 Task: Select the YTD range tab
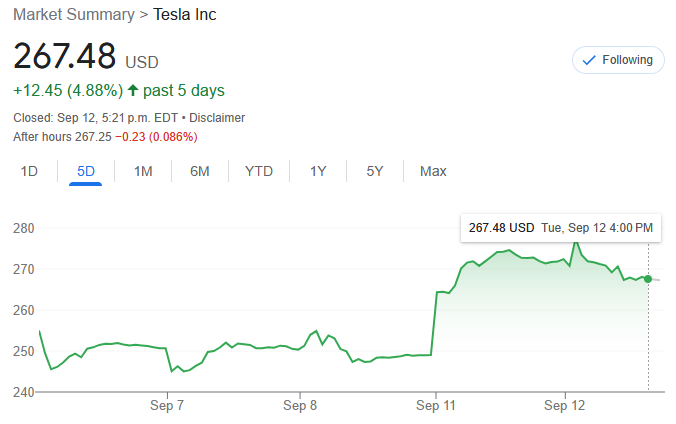click(259, 171)
